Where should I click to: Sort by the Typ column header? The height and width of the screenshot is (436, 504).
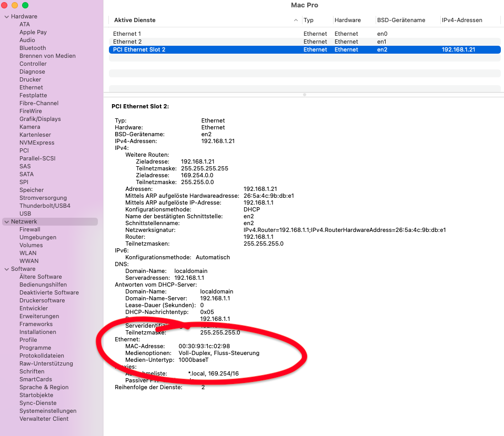tap(308, 20)
